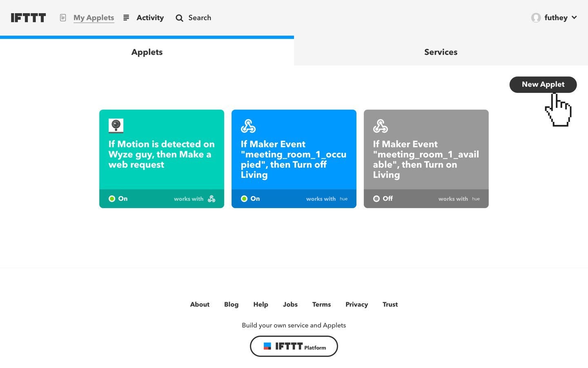Open the Blog footer link
The height and width of the screenshot is (368, 588).
(x=231, y=304)
